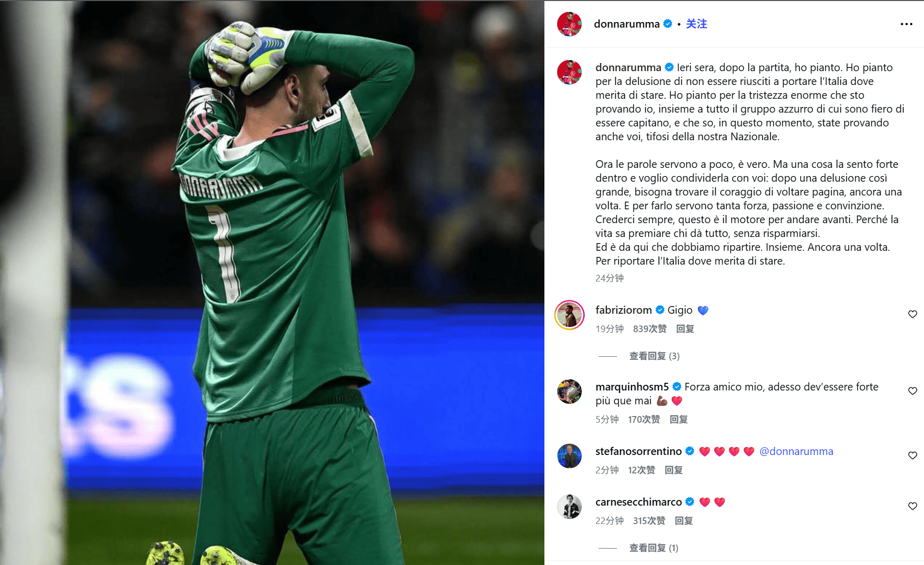Open the donnarumma username in the post header

coord(627,24)
